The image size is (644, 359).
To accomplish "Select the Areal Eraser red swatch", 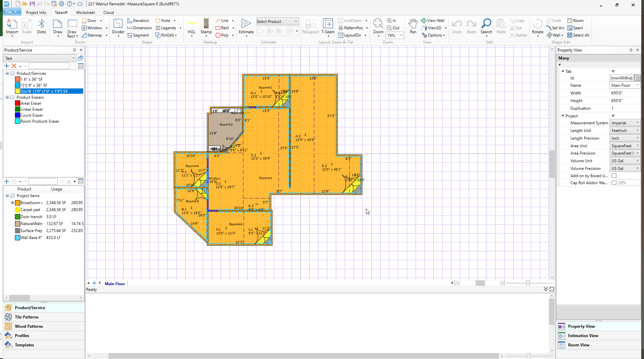I will point(18,103).
